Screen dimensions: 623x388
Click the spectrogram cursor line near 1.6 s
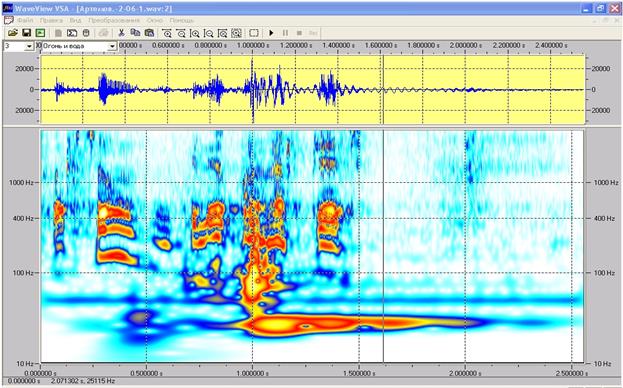point(383,246)
